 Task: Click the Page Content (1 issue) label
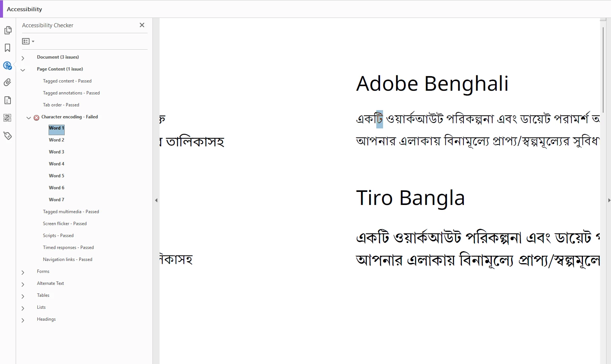[x=60, y=69]
